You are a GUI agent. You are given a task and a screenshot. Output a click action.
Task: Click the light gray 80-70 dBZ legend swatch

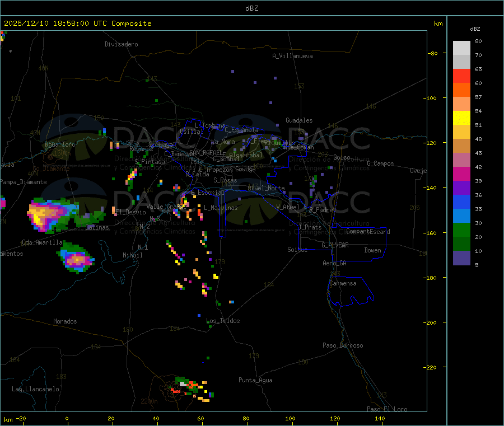[x=461, y=48]
